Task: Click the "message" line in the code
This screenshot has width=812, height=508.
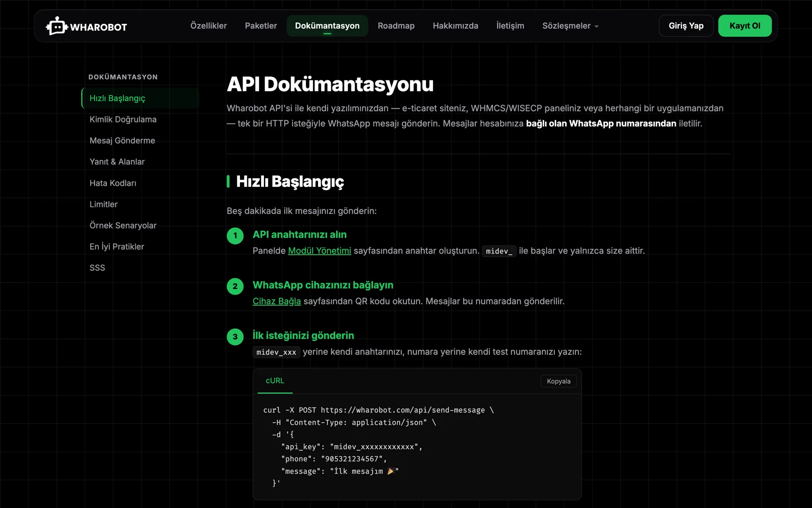Action: tap(340, 471)
